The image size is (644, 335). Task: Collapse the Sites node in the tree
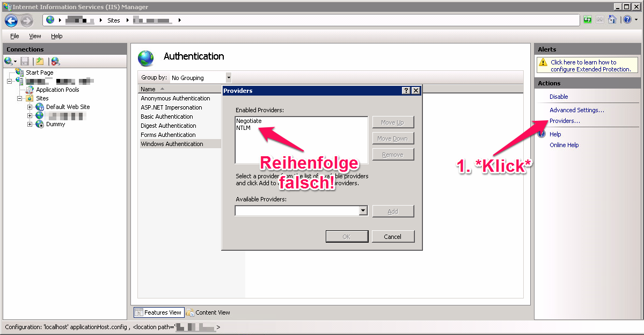click(x=20, y=98)
